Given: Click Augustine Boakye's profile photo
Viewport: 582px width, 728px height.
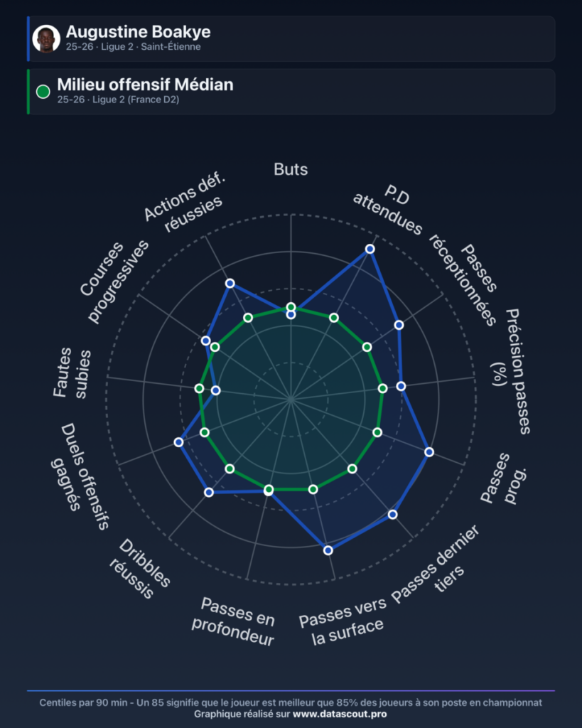Looking at the screenshot, I should [46, 38].
